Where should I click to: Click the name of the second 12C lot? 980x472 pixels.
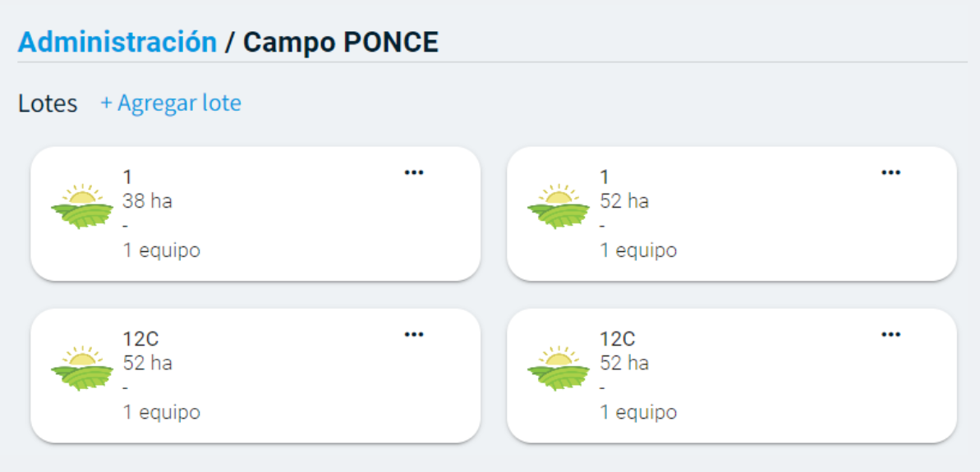click(x=618, y=339)
